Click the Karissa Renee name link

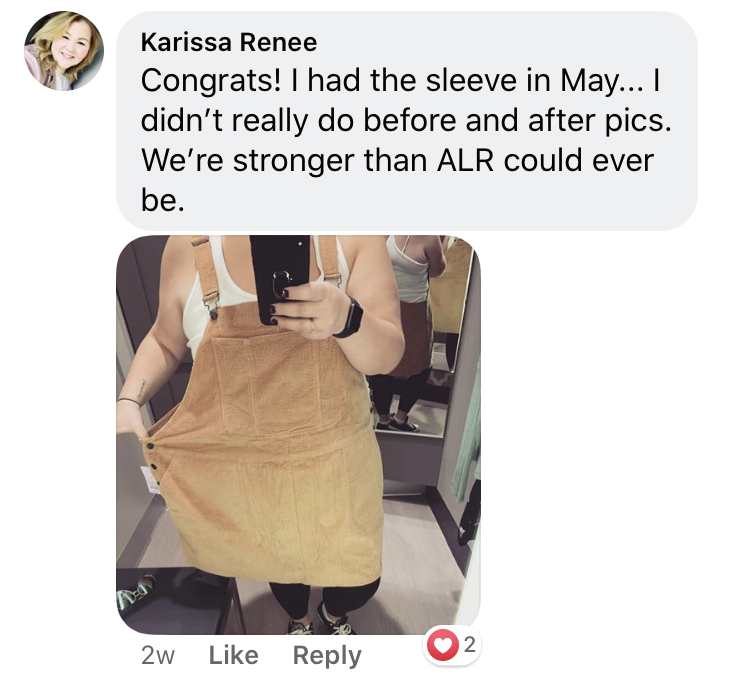coord(229,42)
